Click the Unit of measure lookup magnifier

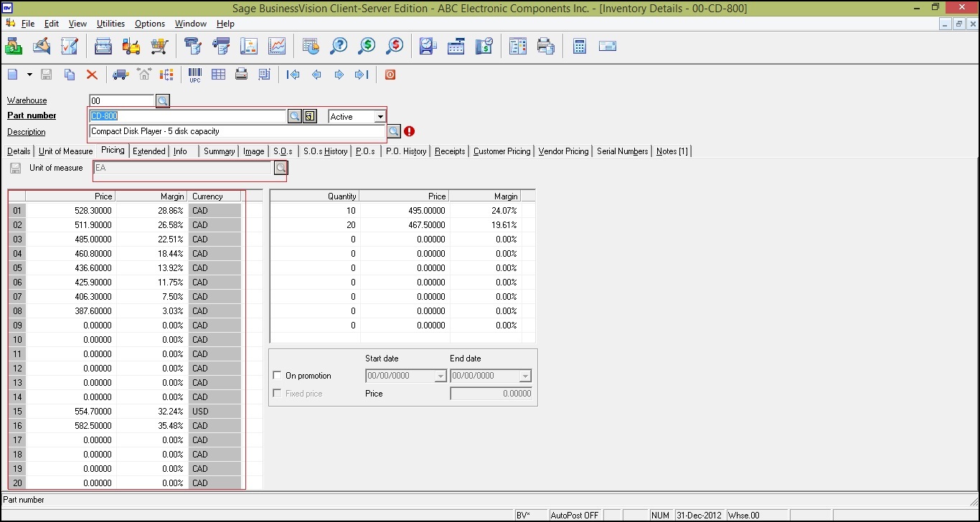(x=281, y=168)
